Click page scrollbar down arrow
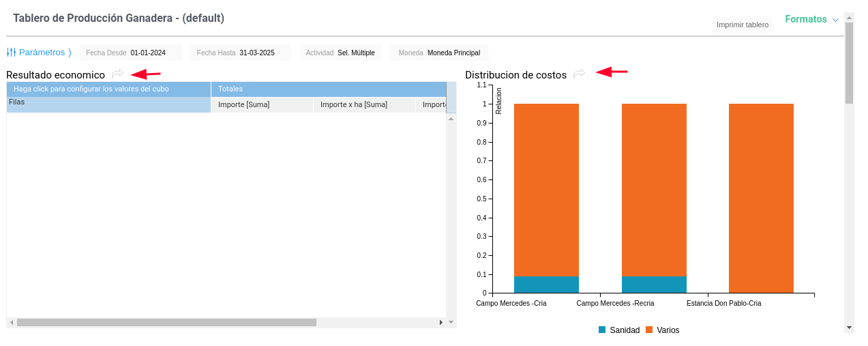Screen dimensions: 868x346 849,328
